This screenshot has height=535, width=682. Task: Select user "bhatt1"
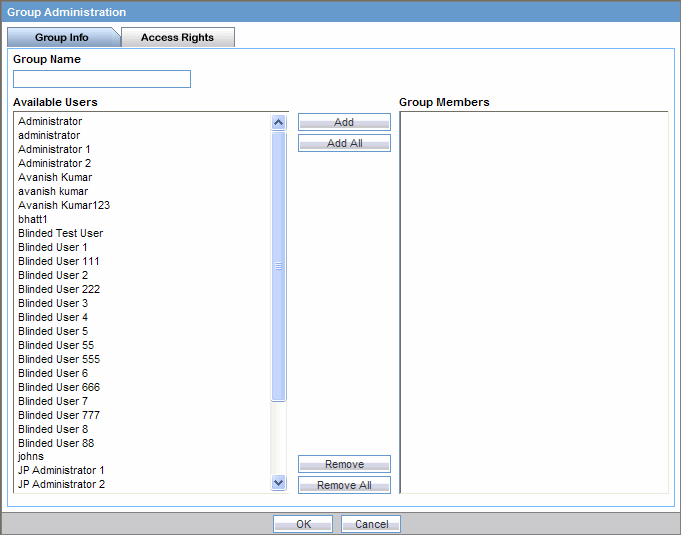click(x=33, y=219)
